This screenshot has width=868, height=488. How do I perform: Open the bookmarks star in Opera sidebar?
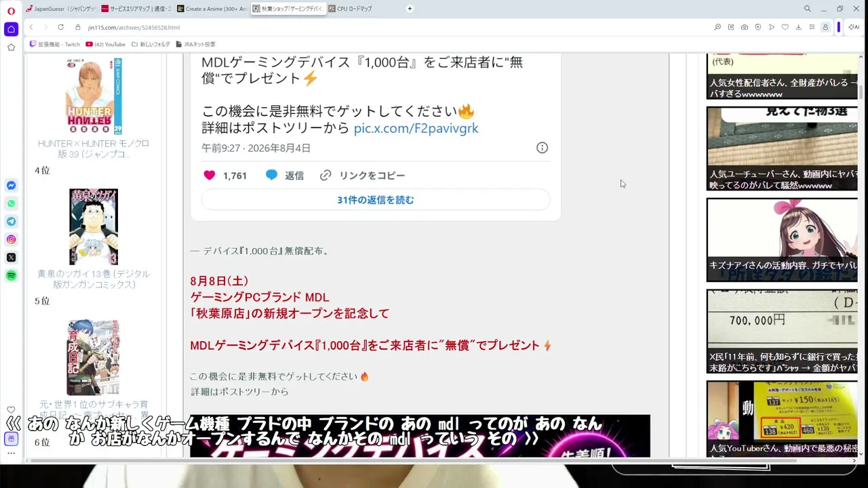(11, 47)
